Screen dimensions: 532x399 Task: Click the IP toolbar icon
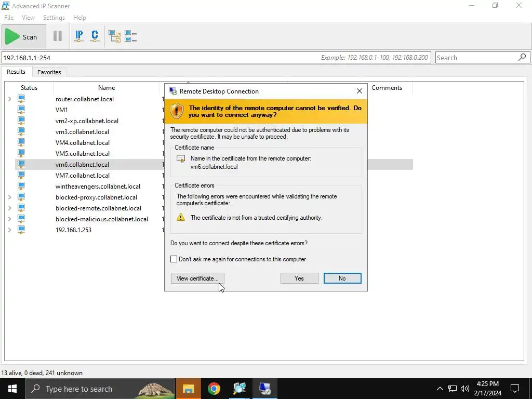coord(79,36)
